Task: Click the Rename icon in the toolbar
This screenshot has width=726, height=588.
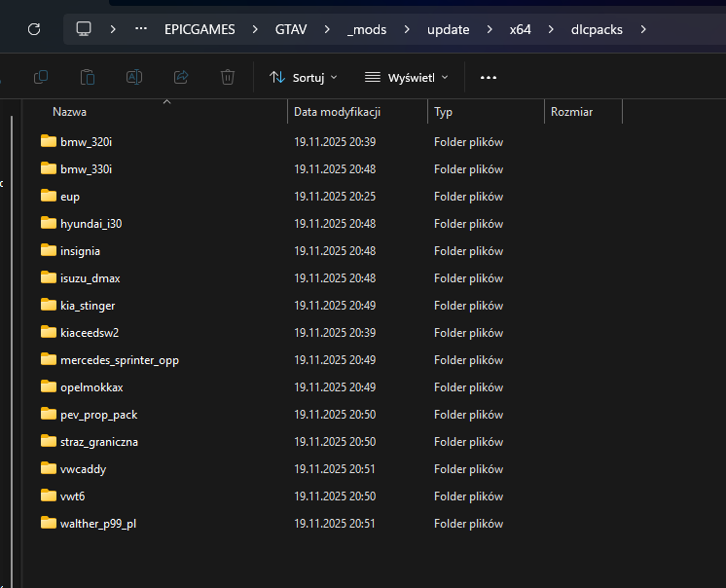Action: pos(134,77)
